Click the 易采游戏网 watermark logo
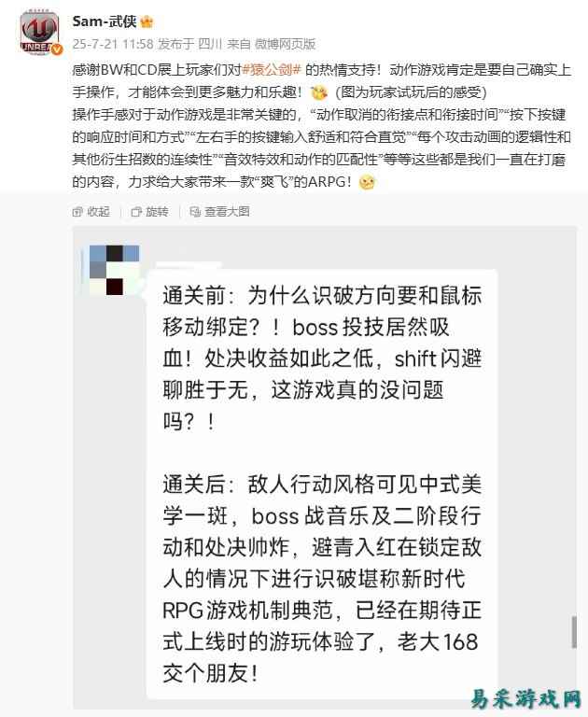 [525, 698]
